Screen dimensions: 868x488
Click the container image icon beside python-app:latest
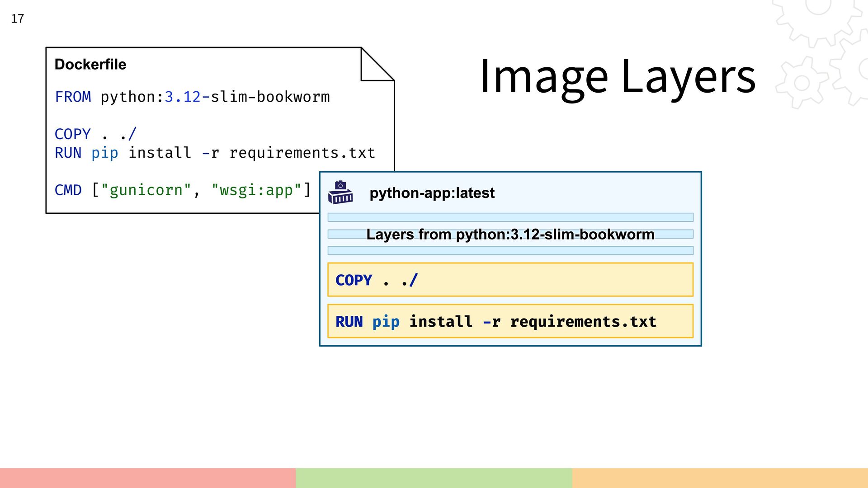pos(340,193)
